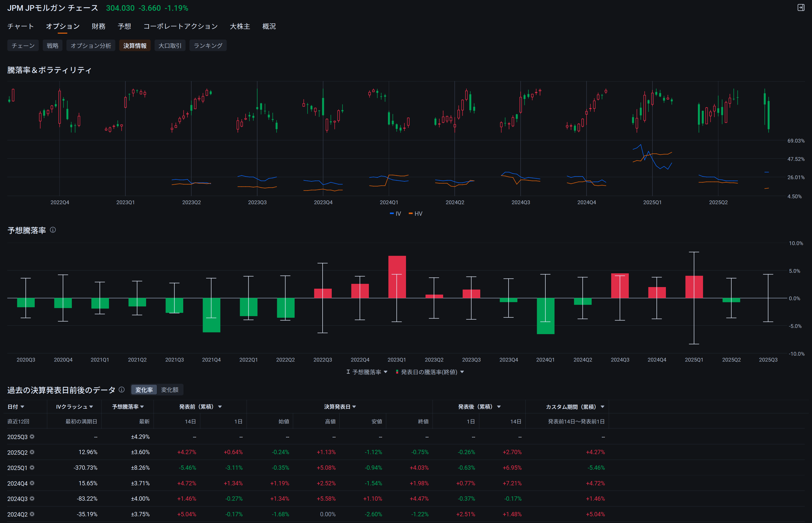The height and width of the screenshot is (523, 812).
Task: Click 2025Q1 終値 value +4.03%
Action: [x=419, y=468]
